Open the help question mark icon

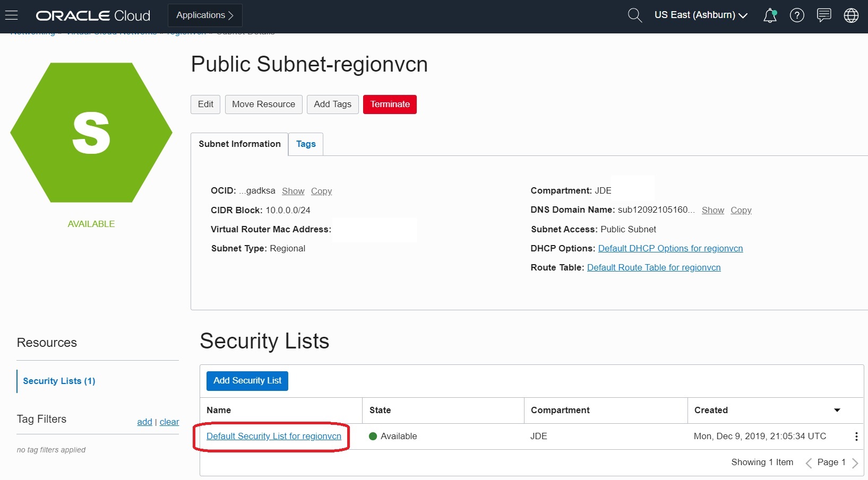pyautogui.click(x=797, y=15)
